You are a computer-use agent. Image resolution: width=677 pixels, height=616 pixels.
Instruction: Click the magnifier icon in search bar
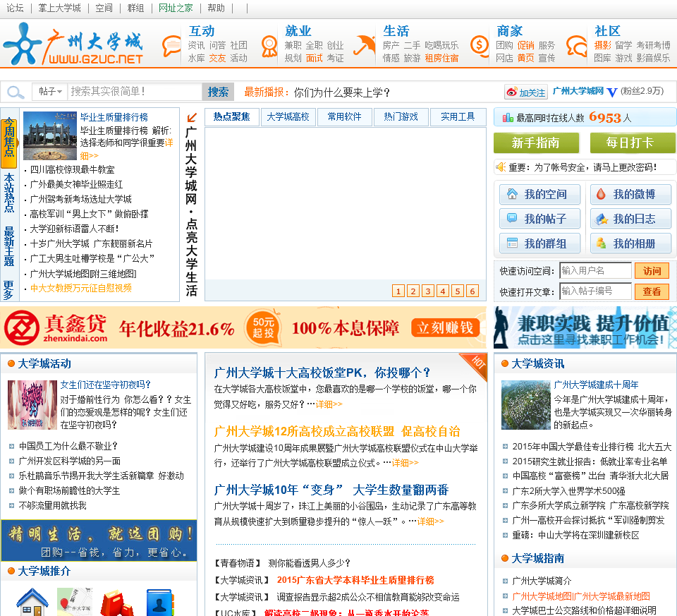pyautogui.click(x=16, y=92)
